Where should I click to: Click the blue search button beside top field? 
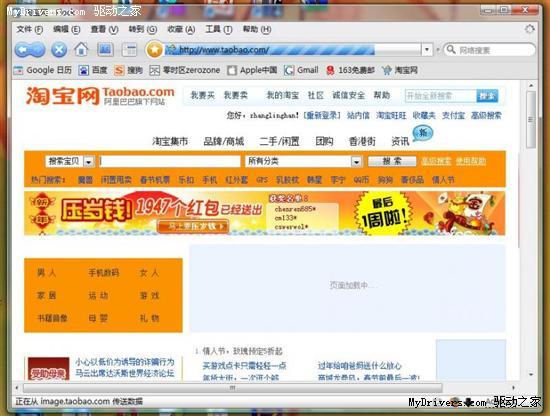[487, 96]
